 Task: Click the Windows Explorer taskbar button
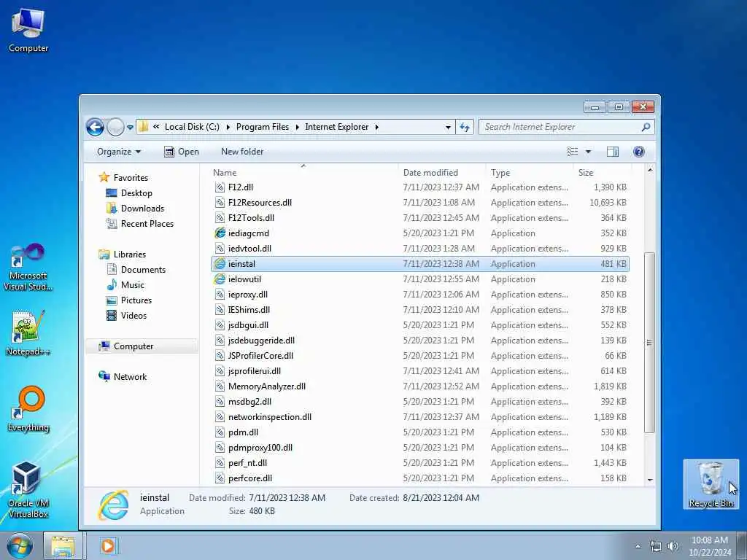click(x=63, y=545)
